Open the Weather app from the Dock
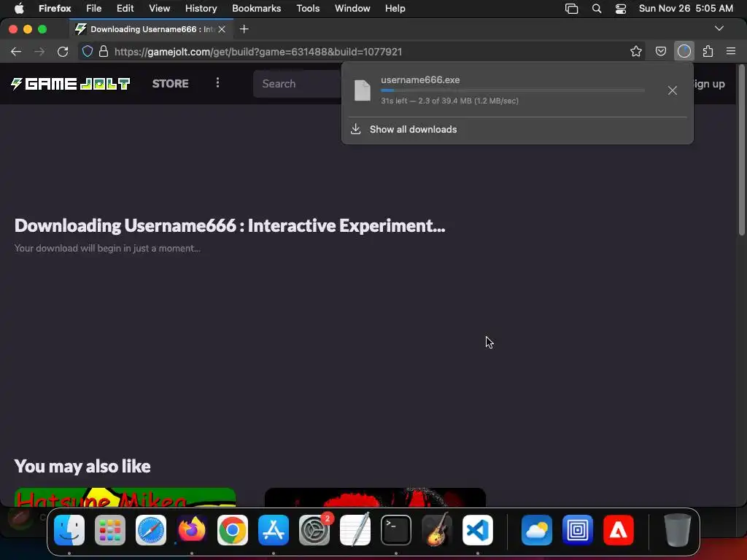The image size is (747, 560). 537,530
